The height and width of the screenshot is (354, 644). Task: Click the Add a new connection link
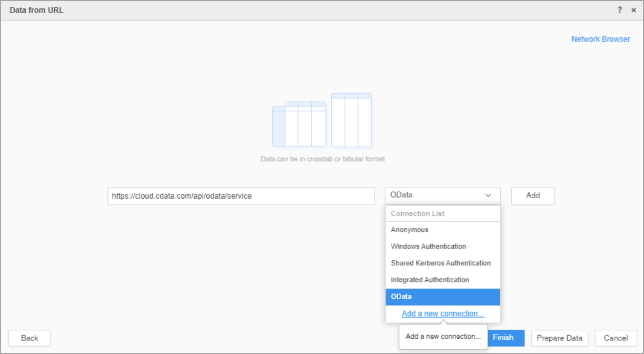pyautogui.click(x=443, y=313)
